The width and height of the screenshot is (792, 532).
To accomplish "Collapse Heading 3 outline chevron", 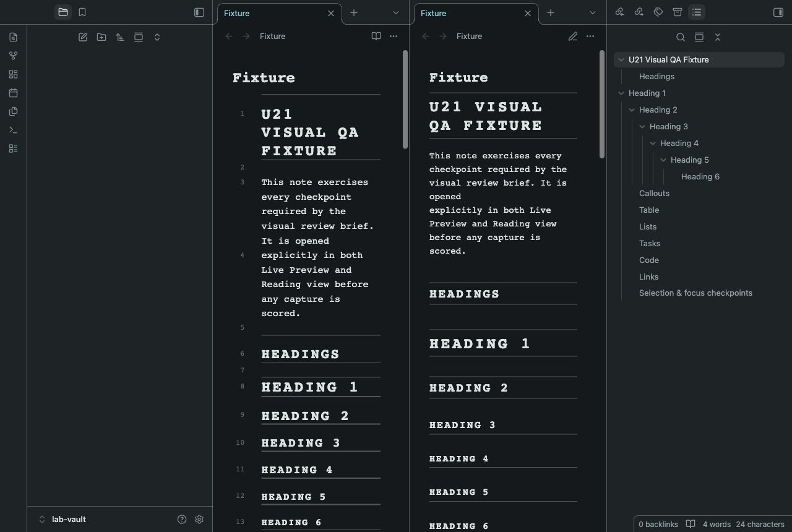I will (642, 127).
